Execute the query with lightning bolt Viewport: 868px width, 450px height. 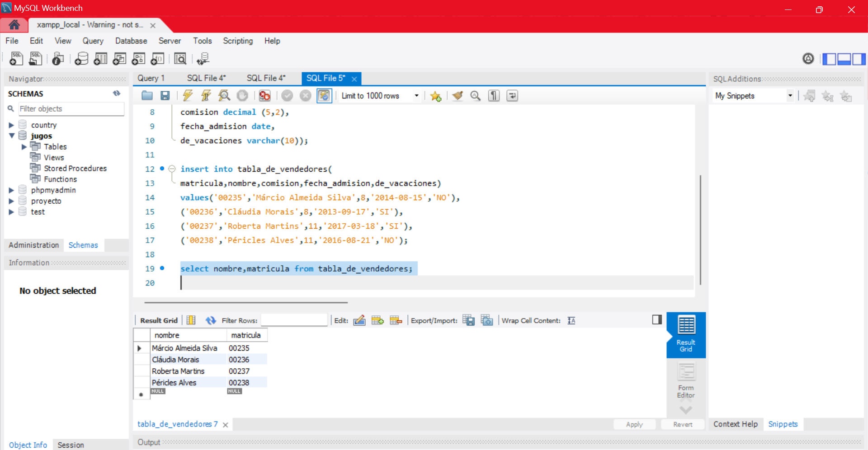188,95
